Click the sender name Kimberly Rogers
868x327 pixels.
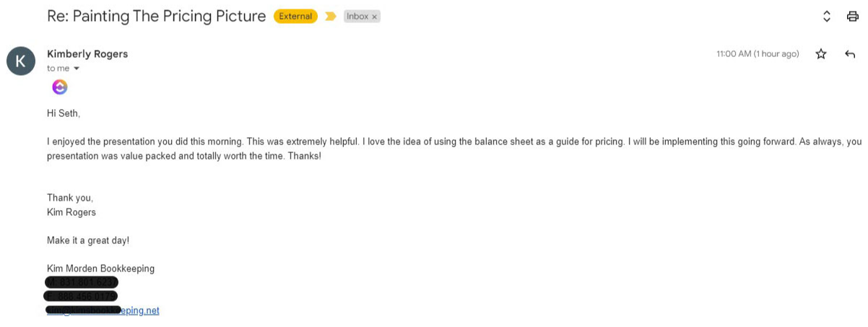87,54
